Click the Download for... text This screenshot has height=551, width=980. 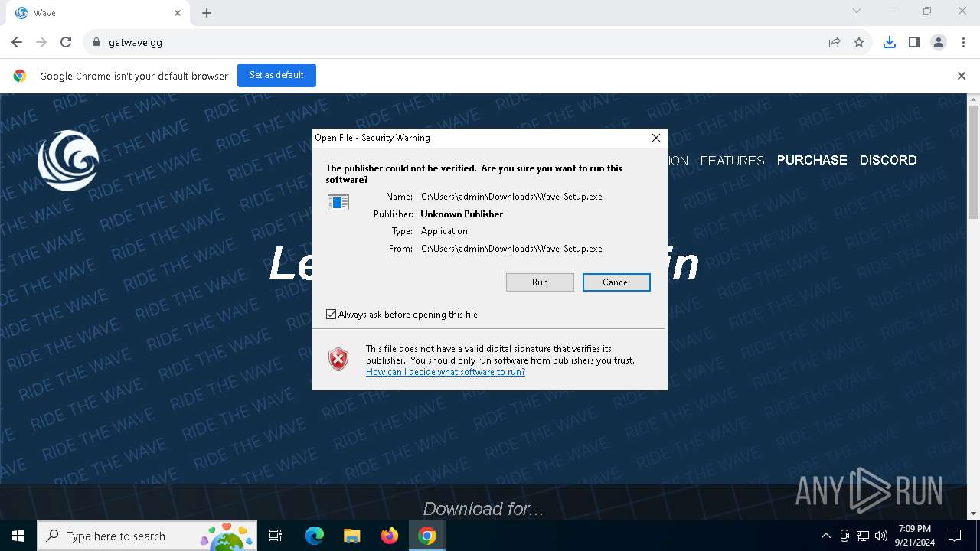[483, 509]
